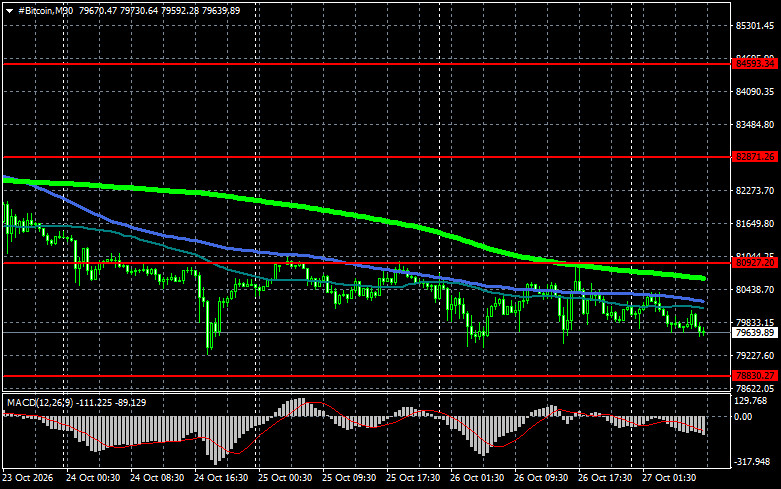
Task: Click the 82273.70 price axis label
Action: pyautogui.click(x=755, y=191)
